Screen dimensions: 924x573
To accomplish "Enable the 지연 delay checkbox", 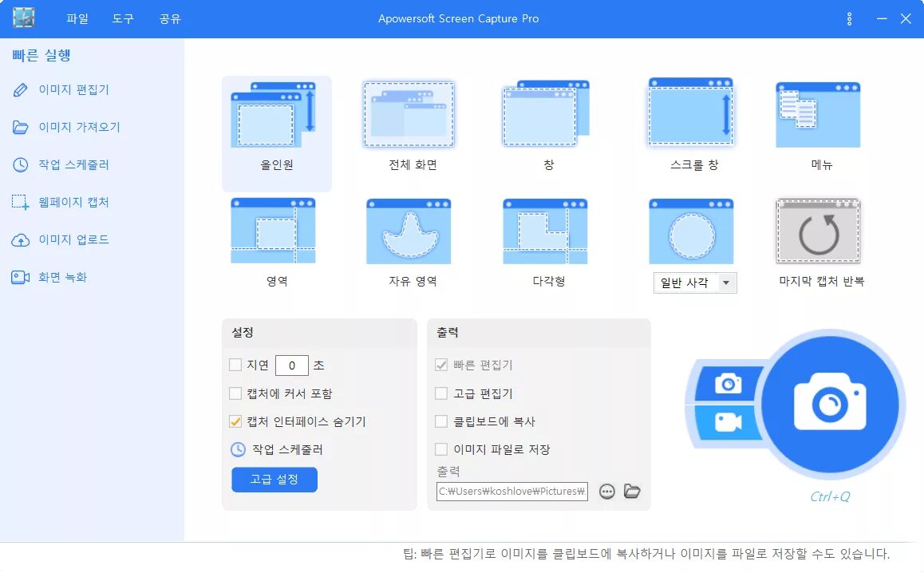I will tap(235, 365).
